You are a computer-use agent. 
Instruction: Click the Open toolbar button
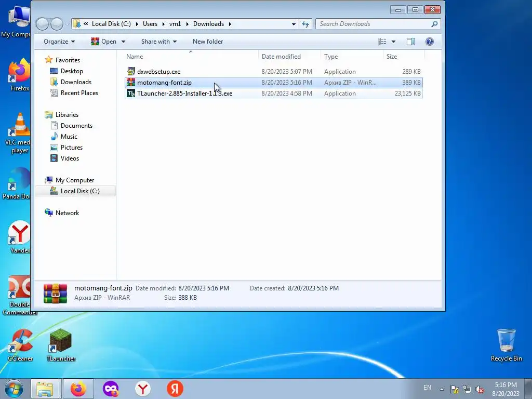[104, 42]
